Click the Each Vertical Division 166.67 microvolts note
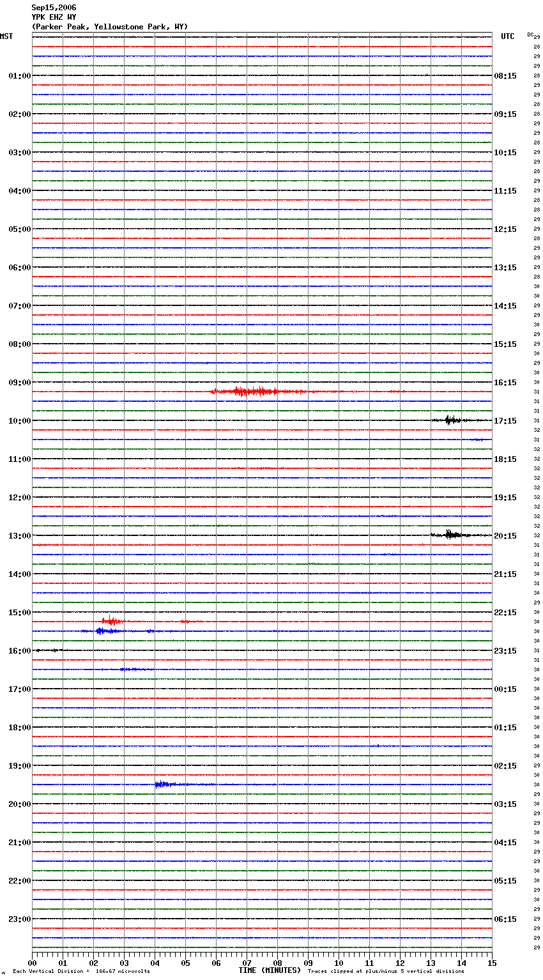Image resolution: width=543 pixels, height=980 pixels. pyautogui.click(x=81, y=972)
